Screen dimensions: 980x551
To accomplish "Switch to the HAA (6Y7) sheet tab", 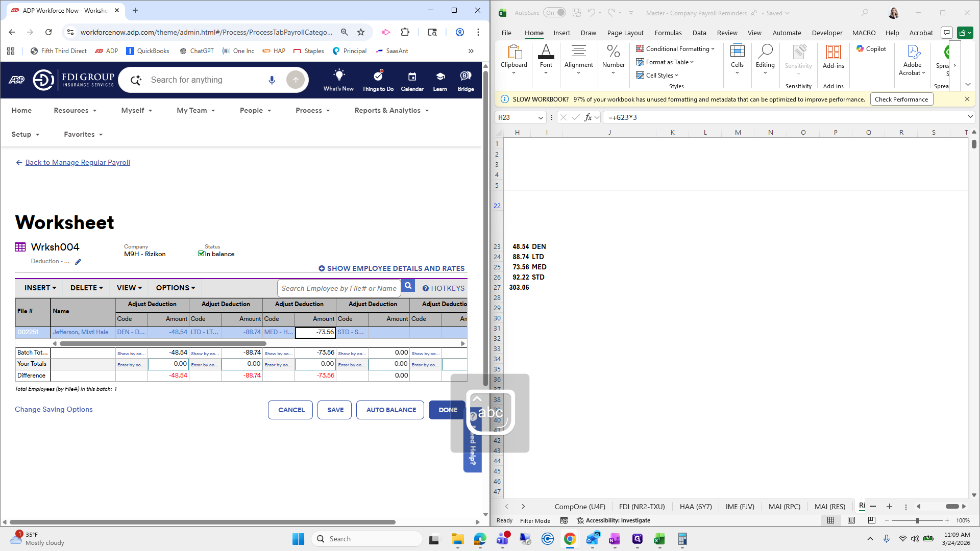I will coord(696,507).
